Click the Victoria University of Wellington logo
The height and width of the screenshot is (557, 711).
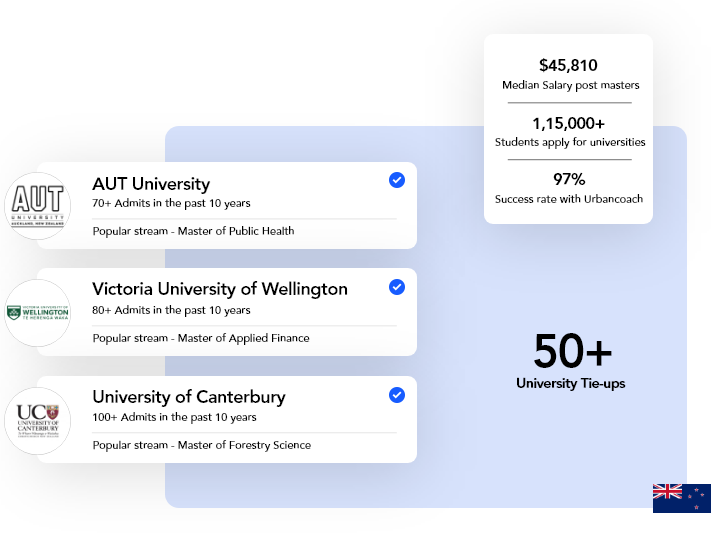tap(38, 313)
